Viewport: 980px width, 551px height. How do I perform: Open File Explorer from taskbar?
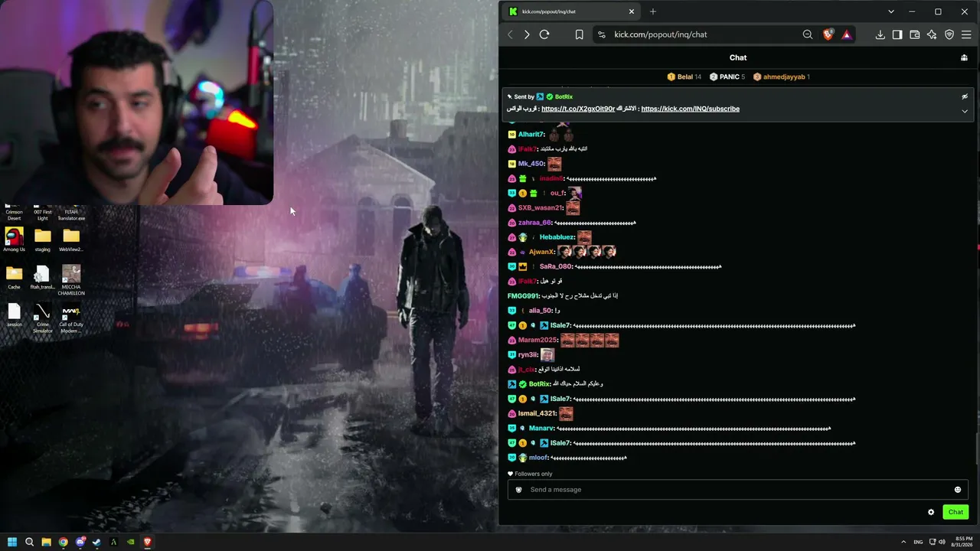click(x=46, y=542)
